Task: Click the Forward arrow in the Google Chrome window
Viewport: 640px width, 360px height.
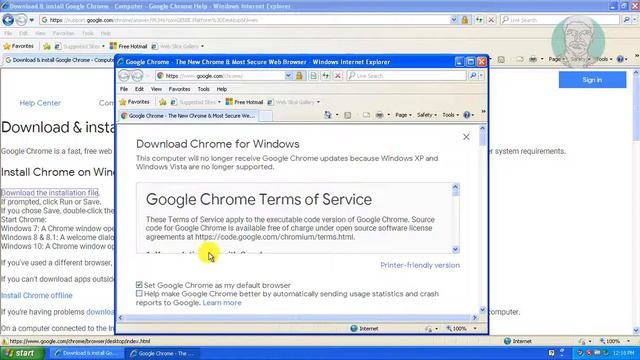Action: 138,76
